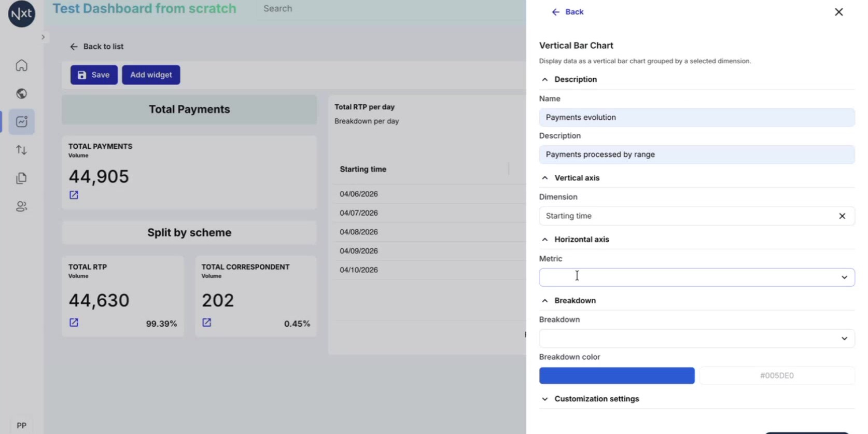Open the users sidebar icon
The width and height of the screenshot is (868, 434).
[x=21, y=206]
